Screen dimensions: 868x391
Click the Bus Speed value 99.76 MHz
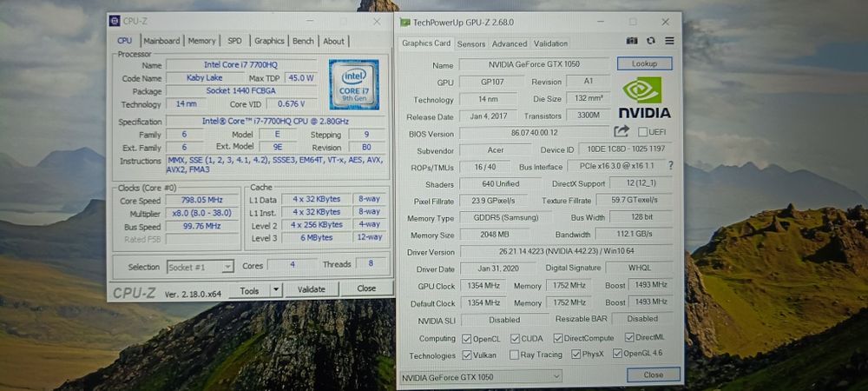point(201,226)
